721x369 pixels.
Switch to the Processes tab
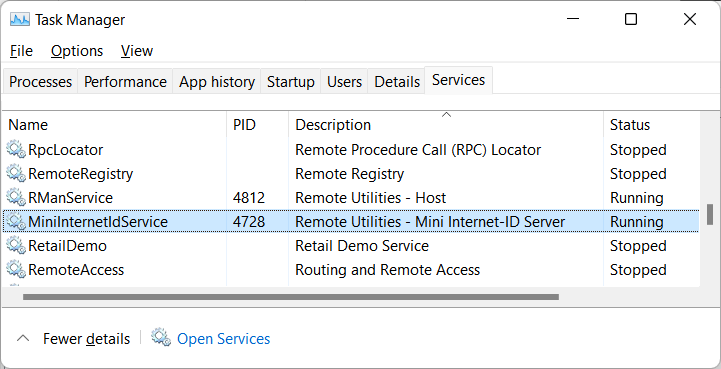click(40, 82)
